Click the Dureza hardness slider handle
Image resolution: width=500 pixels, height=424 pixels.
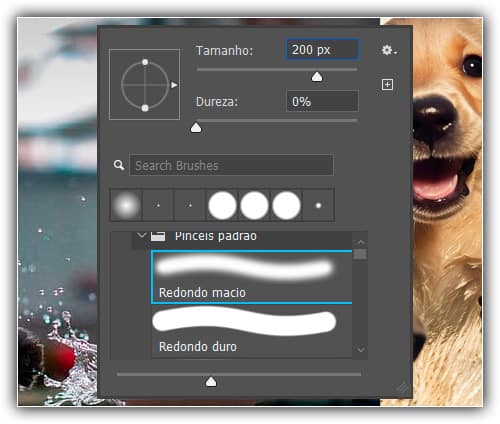click(196, 128)
